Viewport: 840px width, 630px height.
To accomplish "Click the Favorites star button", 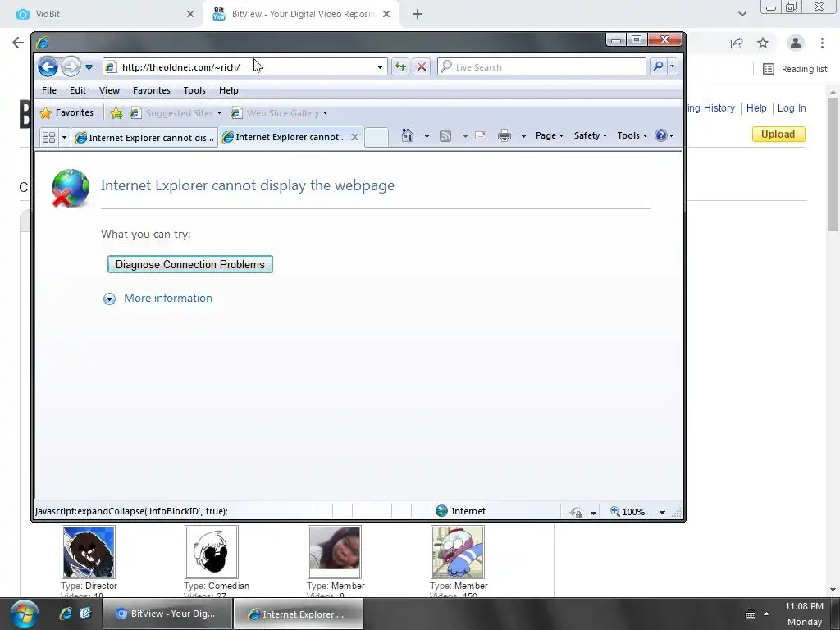I will pyautogui.click(x=66, y=112).
